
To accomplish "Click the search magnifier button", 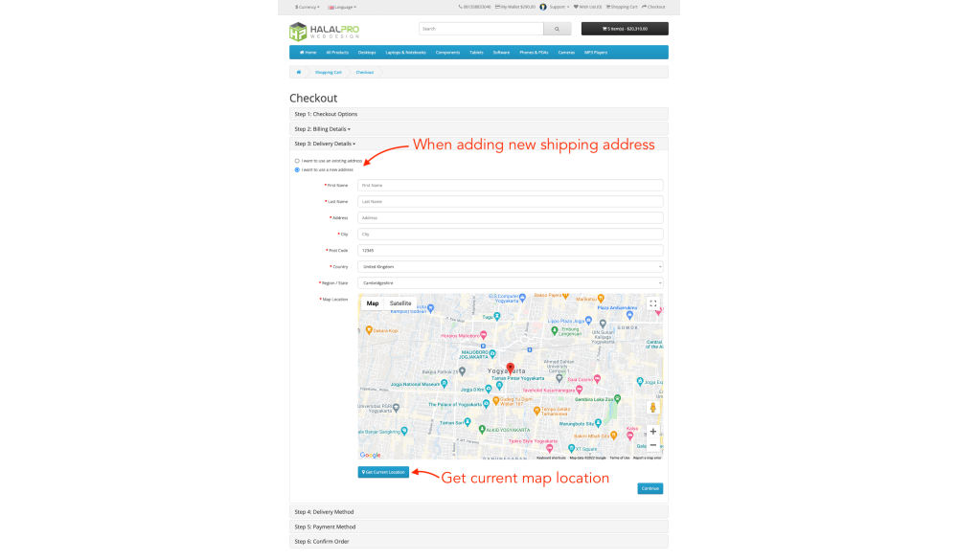I will 558,29.
